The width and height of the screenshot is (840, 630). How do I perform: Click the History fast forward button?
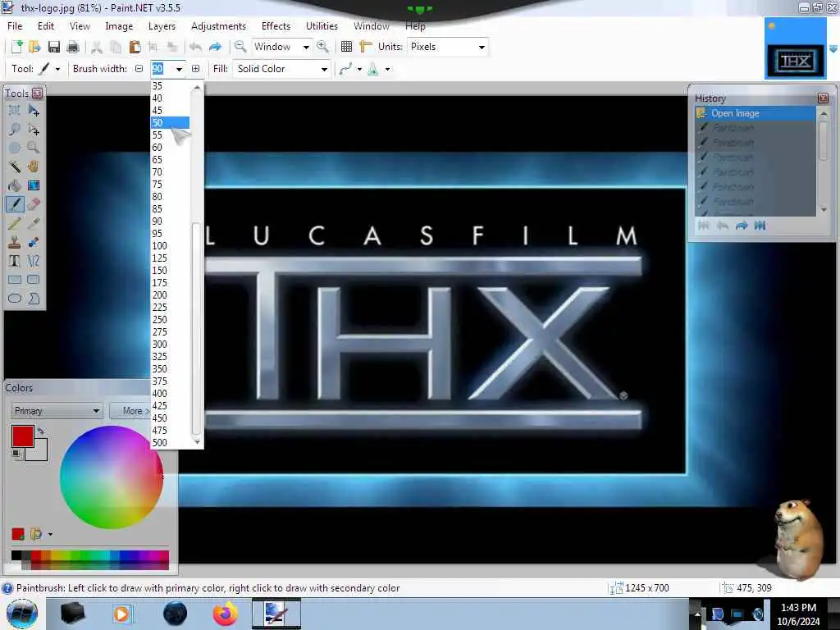(x=760, y=226)
